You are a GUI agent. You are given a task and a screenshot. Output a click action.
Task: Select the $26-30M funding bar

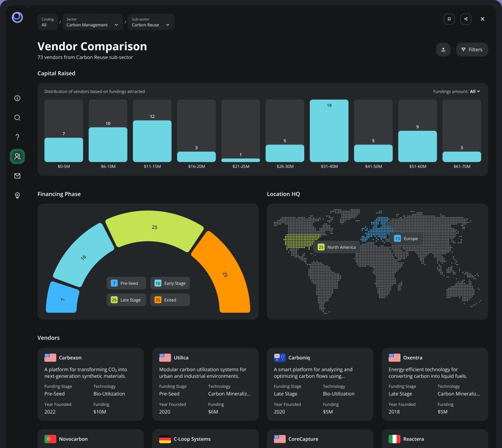[285, 153]
